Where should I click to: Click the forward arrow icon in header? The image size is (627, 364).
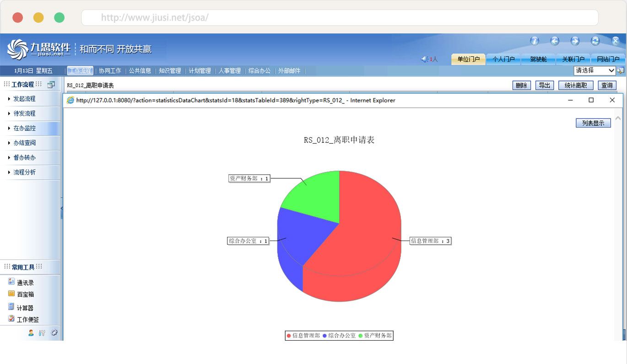point(575,41)
